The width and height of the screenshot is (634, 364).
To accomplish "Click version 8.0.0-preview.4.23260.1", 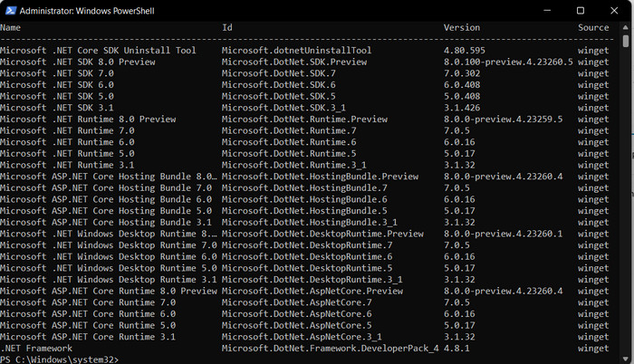I will (x=503, y=234).
